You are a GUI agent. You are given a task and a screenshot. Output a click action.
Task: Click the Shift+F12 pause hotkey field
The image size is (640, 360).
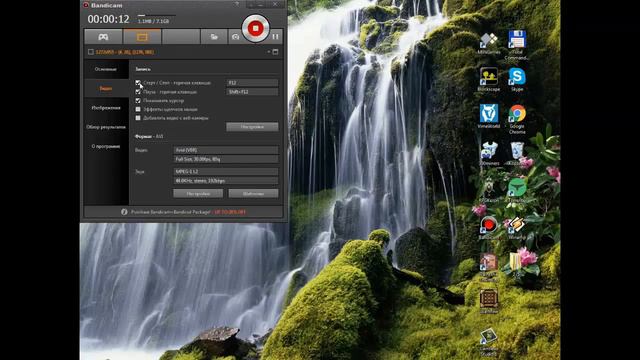(x=252, y=92)
